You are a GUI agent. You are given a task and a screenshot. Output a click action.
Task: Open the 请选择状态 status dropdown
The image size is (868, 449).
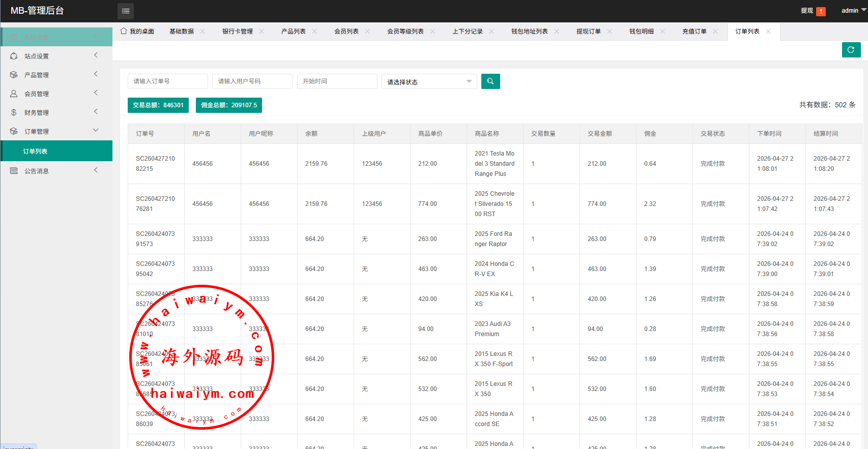429,82
